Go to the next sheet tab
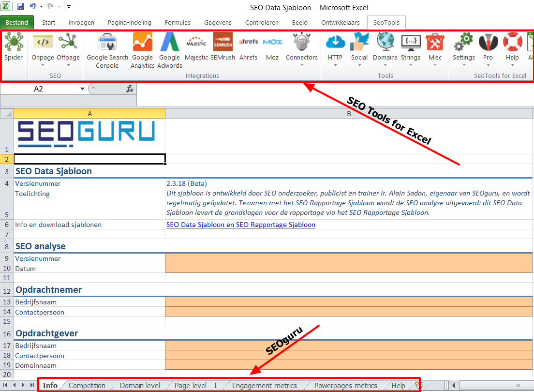The image size is (534, 392). (x=23, y=385)
